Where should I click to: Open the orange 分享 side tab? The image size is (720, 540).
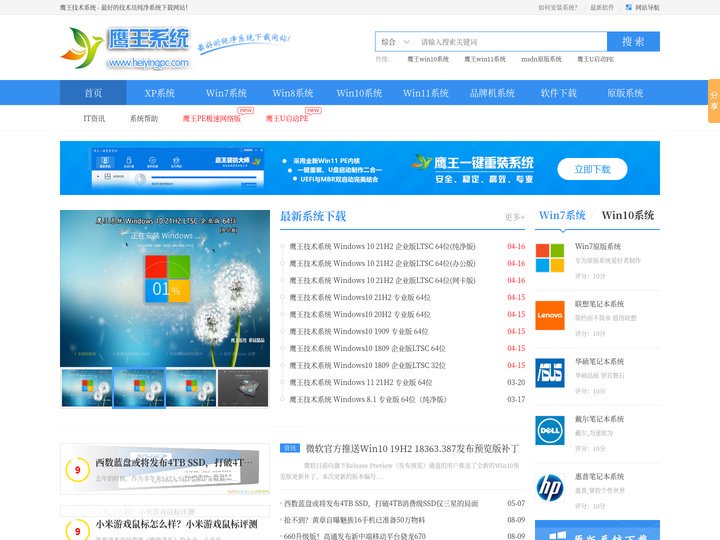[714, 101]
